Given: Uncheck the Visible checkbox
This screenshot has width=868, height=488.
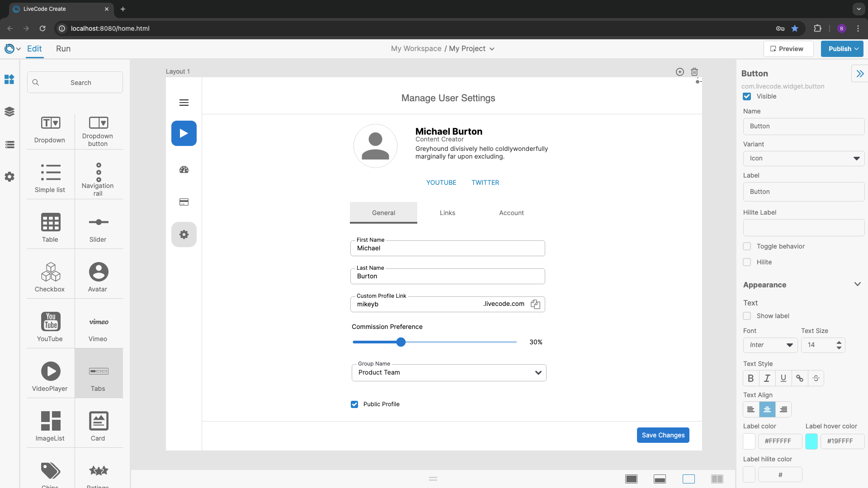Looking at the screenshot, I should click(747, 96).
